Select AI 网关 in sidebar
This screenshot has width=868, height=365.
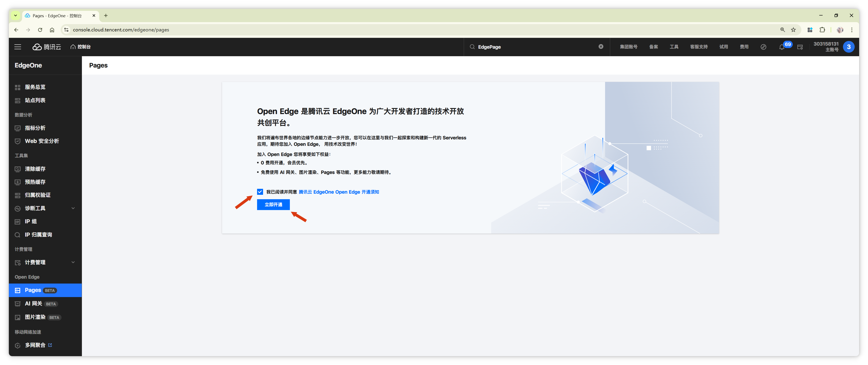point(33,304)
